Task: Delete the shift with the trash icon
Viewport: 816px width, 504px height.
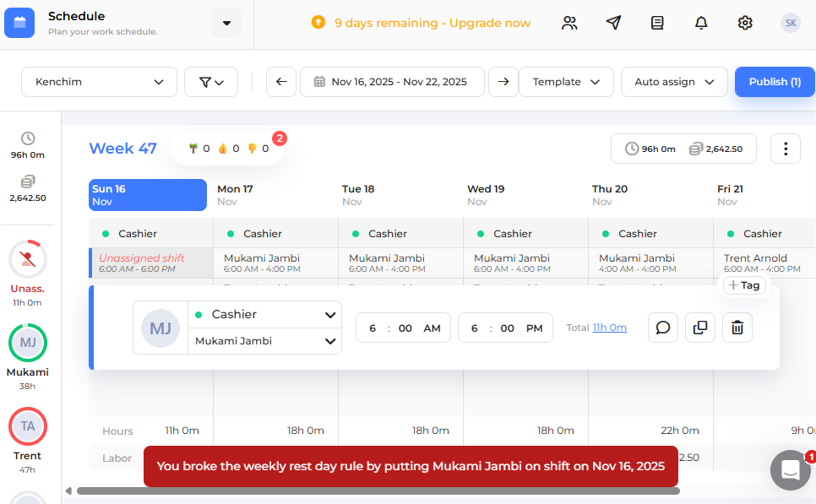Action: tap(737, 328)
